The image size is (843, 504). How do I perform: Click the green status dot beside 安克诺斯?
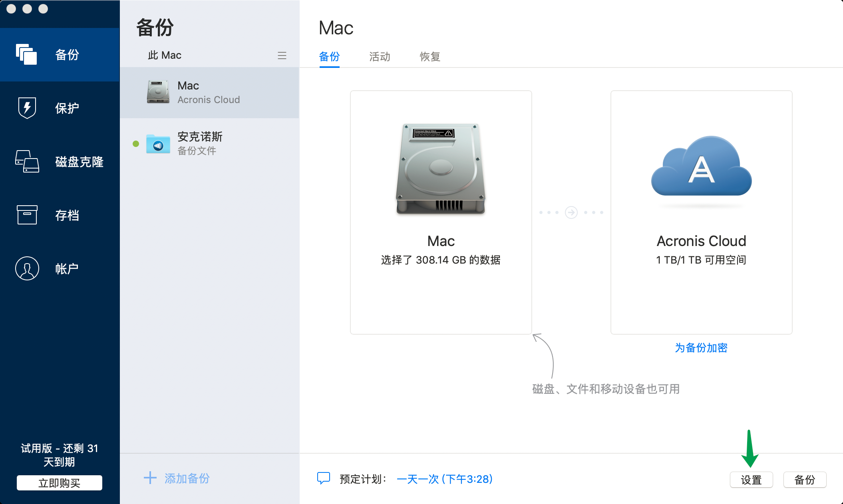click(x=136, y=144)
